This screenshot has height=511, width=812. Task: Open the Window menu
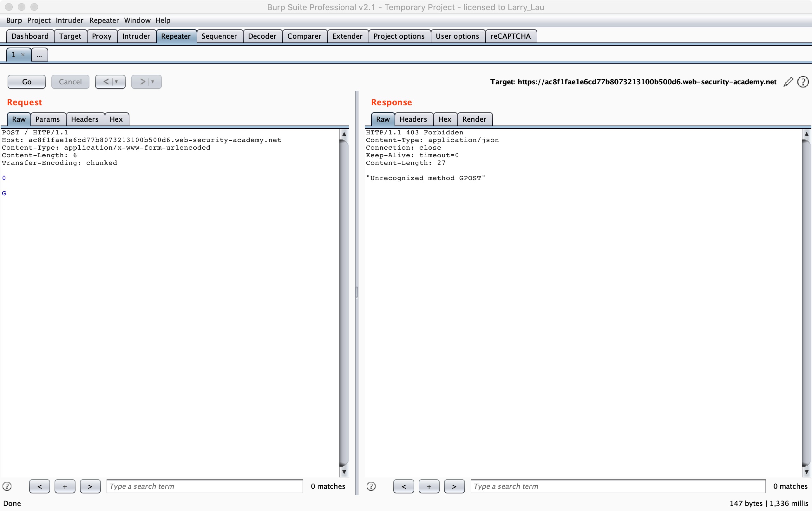(137, 20)
